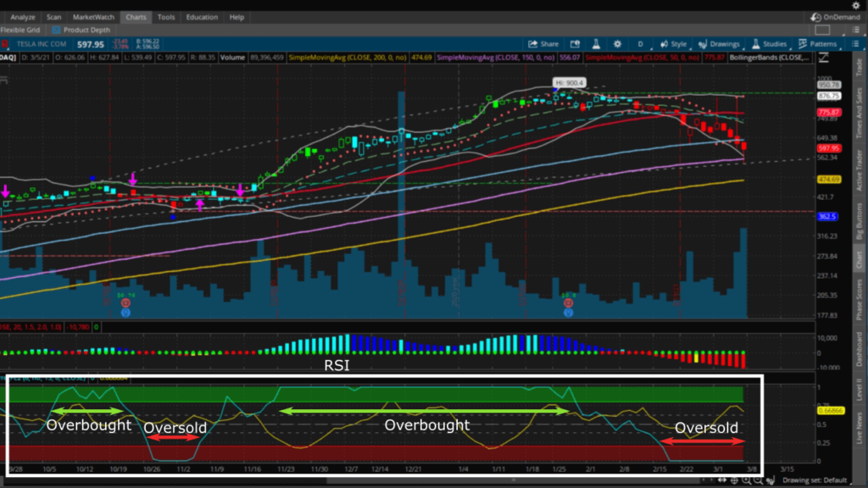Click the pan arrows icon

pos(722,480)
